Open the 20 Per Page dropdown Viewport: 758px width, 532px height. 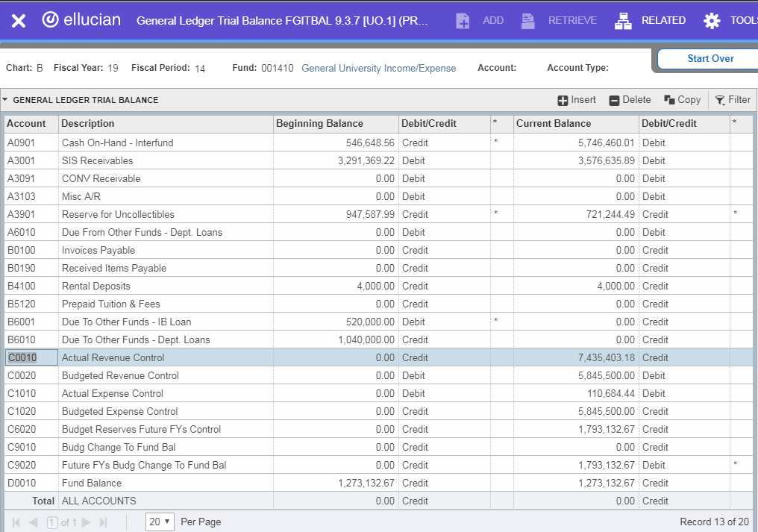(x=160, y=522)
